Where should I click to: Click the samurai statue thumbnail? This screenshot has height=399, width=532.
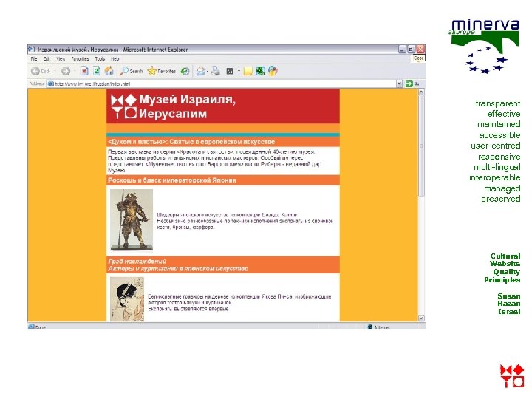132,220
